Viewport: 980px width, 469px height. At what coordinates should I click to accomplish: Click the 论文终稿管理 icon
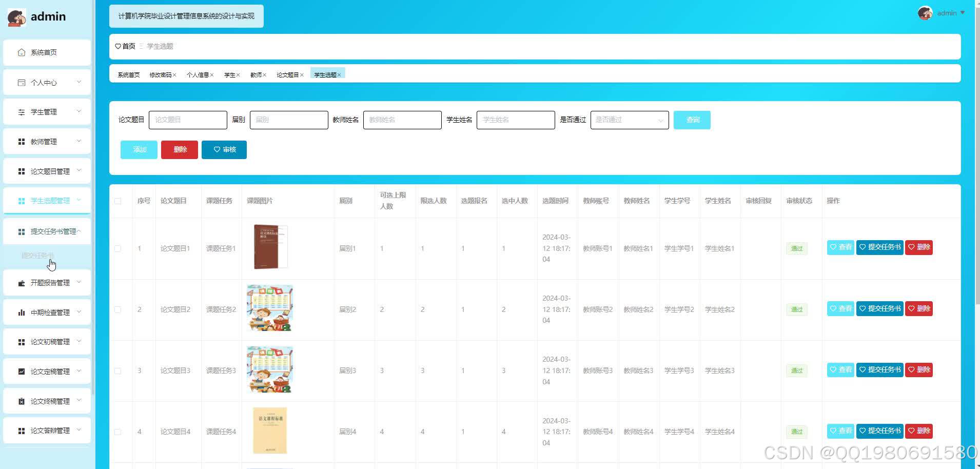pyautogui.click(x=22, y=401)
